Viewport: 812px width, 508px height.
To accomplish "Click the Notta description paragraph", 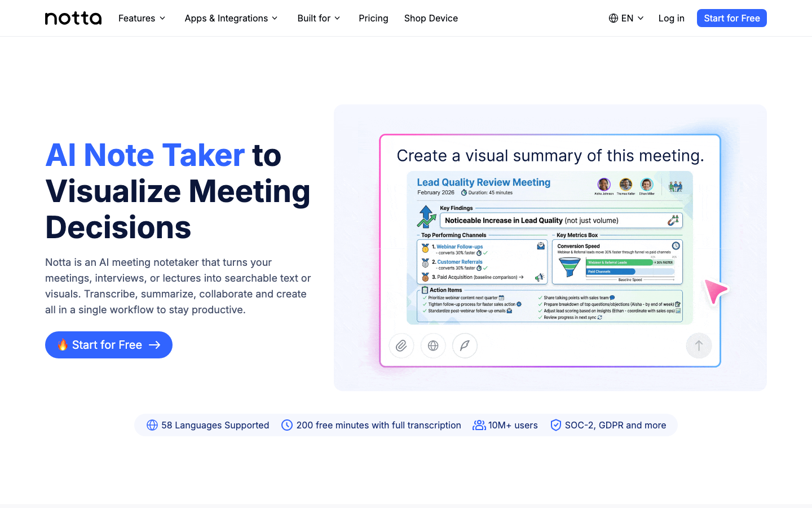I will (178, 286).
